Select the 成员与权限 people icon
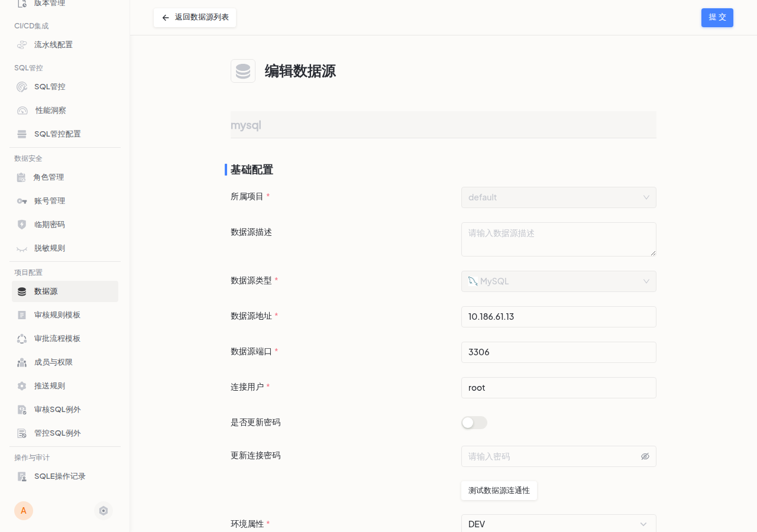The height and width of the screenshot is (532, 757). click(x=21, y=362)
